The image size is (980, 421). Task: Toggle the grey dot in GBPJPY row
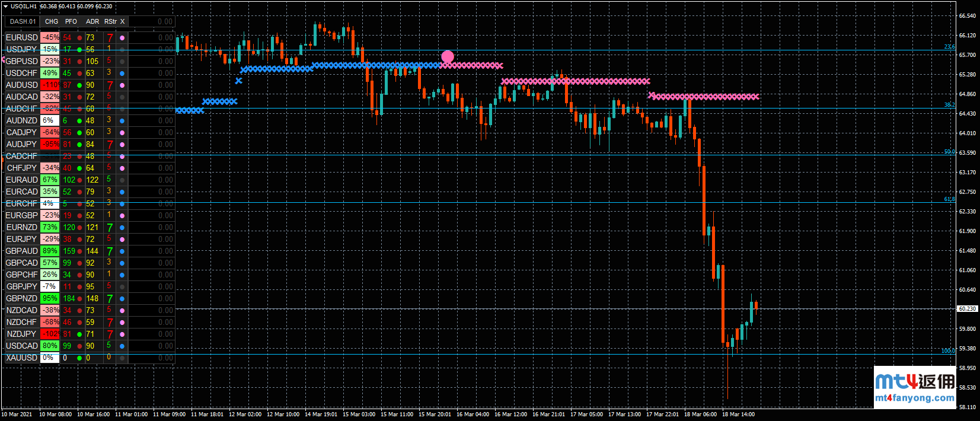tap(122, 287)
